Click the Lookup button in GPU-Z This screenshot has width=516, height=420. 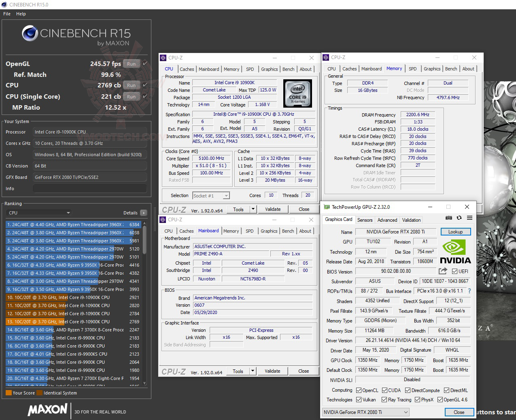tap(456, 231)
